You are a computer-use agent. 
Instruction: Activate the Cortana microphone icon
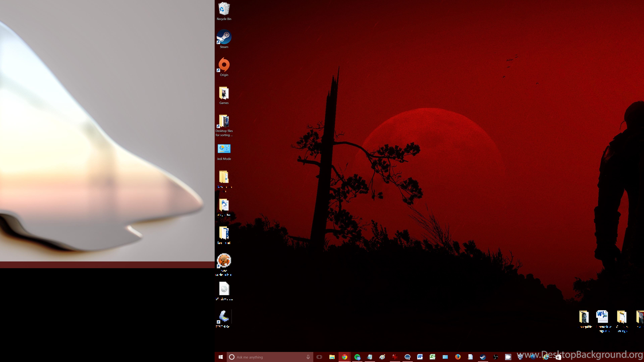click(x=308, y=357)
